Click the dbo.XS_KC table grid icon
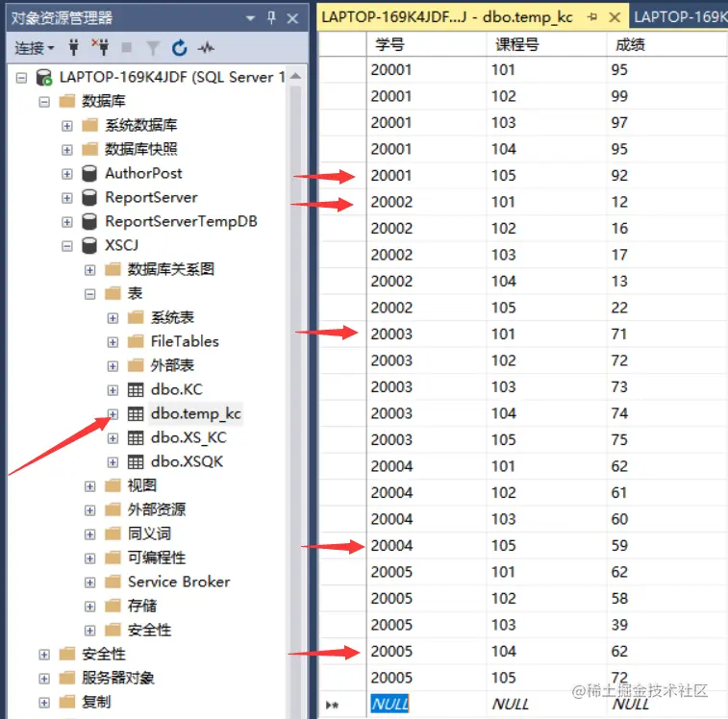 (x=136, y=437)
